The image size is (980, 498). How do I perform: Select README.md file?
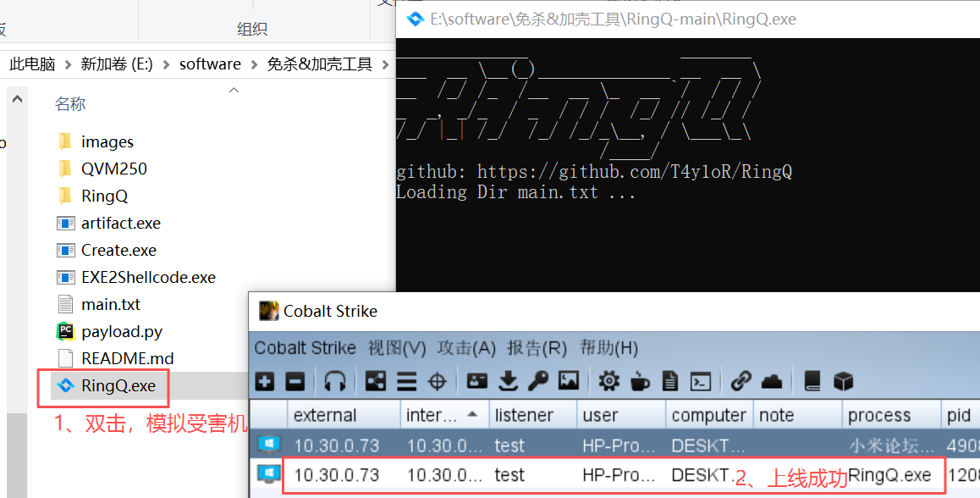[128, 358]
